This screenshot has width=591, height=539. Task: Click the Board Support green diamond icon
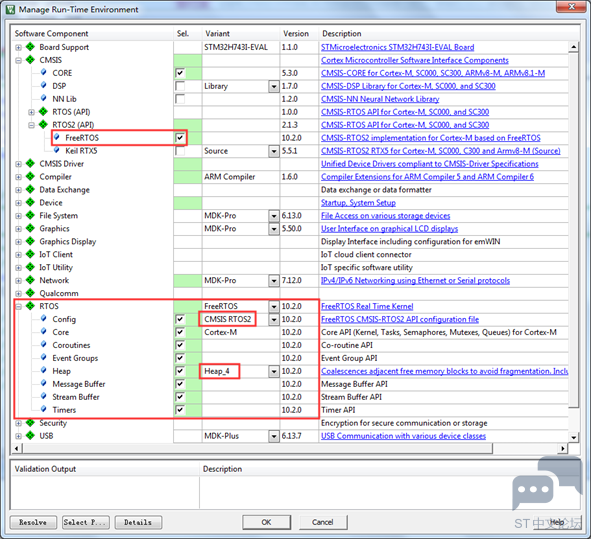coord(30,47)
